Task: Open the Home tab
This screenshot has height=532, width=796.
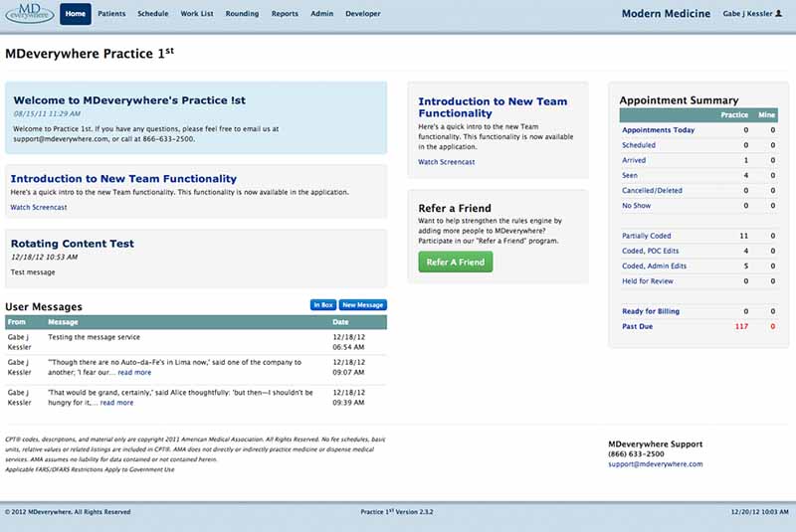Action: (x=76, y=14)
